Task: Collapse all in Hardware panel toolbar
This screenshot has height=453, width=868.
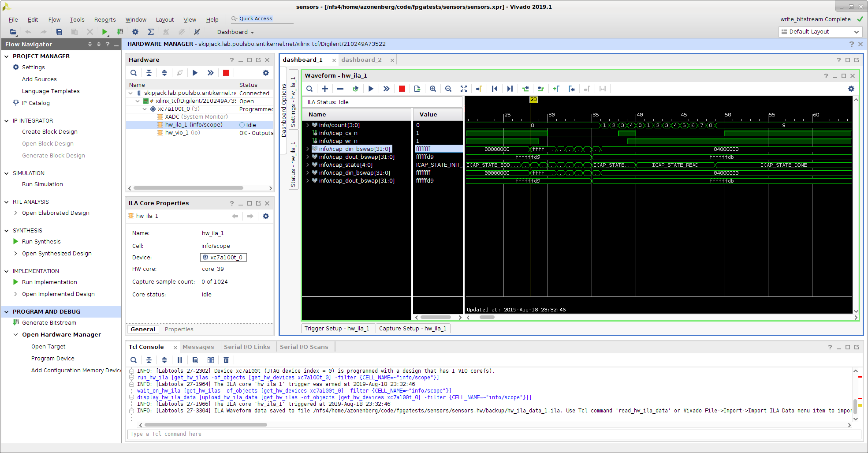Action: coord(149,73)
